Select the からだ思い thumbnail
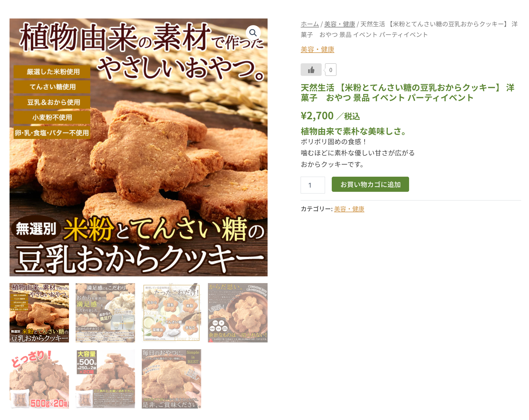Image resolution: width=529 pixels, height=420 pixels. click(238, 312)
